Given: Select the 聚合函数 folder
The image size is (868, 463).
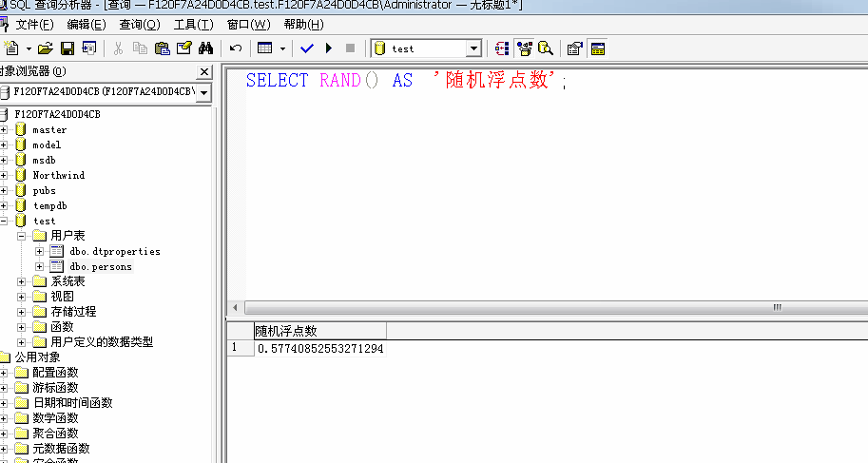Looking at the screenshot, I should (55, 434).
